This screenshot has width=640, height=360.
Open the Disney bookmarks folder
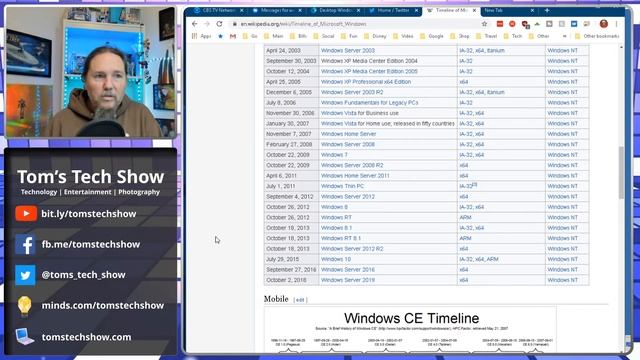click(375, 36)
